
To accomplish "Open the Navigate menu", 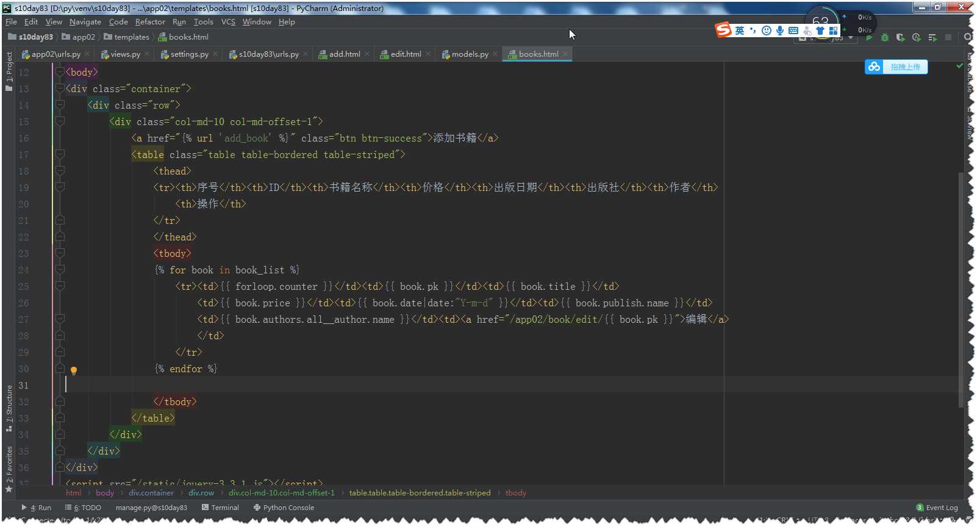I will click(x=85, y=22).
